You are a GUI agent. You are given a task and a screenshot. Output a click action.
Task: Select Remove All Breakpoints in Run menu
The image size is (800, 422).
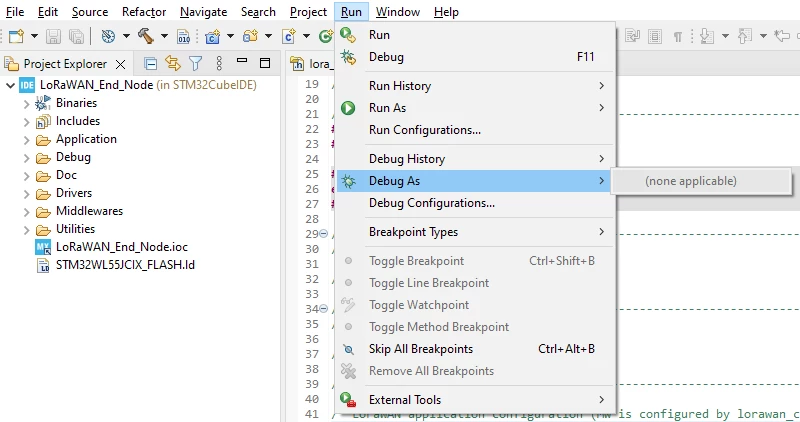click(476, 371)
